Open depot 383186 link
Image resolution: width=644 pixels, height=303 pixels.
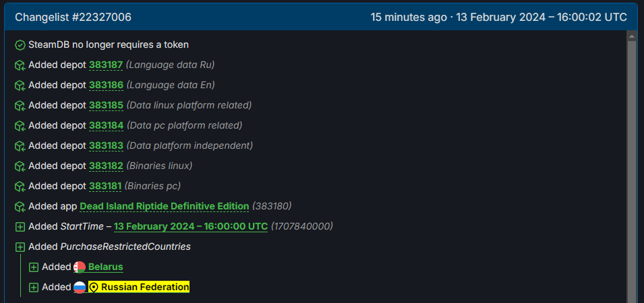click(106, 85)
